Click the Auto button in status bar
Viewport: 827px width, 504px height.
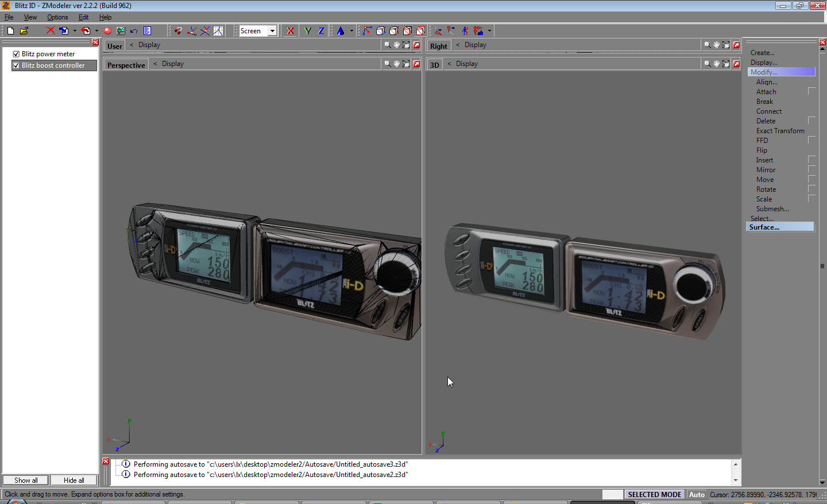coord(697,494)
